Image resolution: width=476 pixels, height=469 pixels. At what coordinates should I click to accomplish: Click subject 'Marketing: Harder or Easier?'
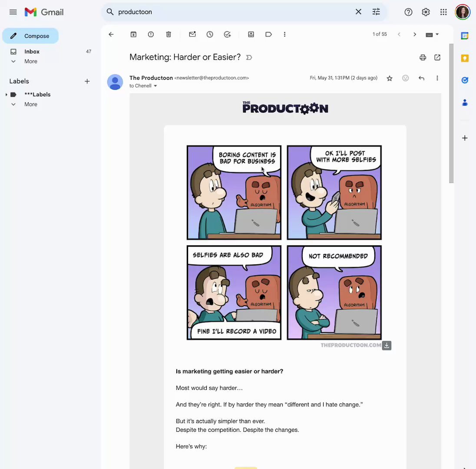[x=185, y=57]
